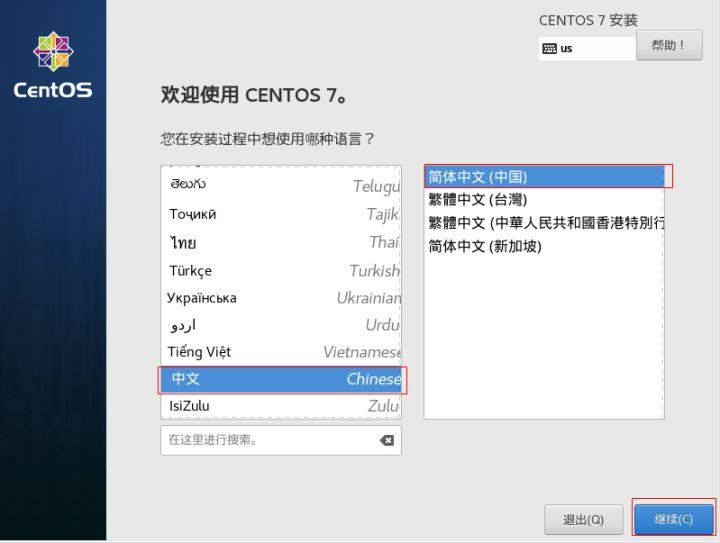Screen dimensions: 720x543
Task: Select Türkçe Turkish from list
Action: pyautogui.click(x=280, y=270)
